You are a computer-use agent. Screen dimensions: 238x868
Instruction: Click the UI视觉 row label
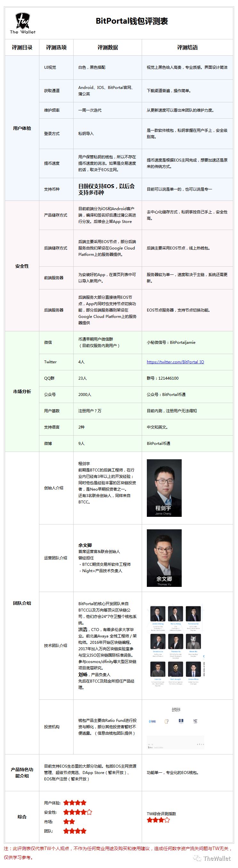50,67
